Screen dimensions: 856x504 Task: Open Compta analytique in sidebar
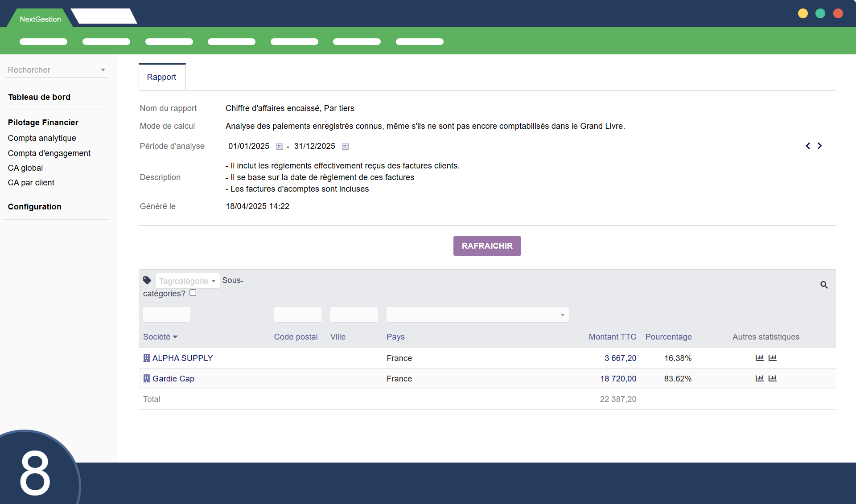pyautogui.click(x=42, y=138)
